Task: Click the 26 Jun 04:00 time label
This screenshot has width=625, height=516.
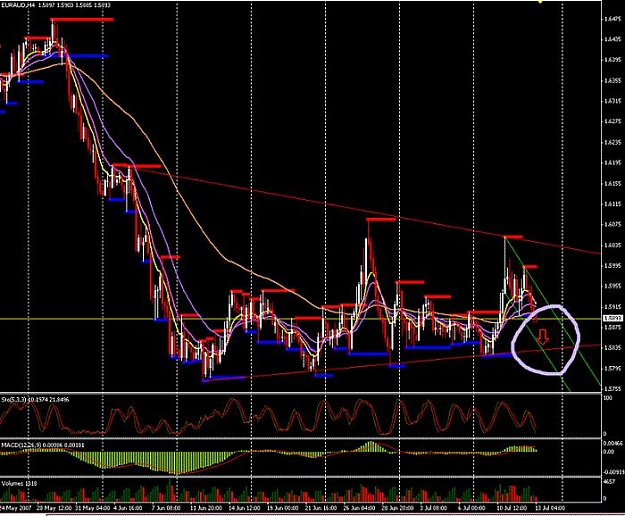Action: [x=359, y=508]
